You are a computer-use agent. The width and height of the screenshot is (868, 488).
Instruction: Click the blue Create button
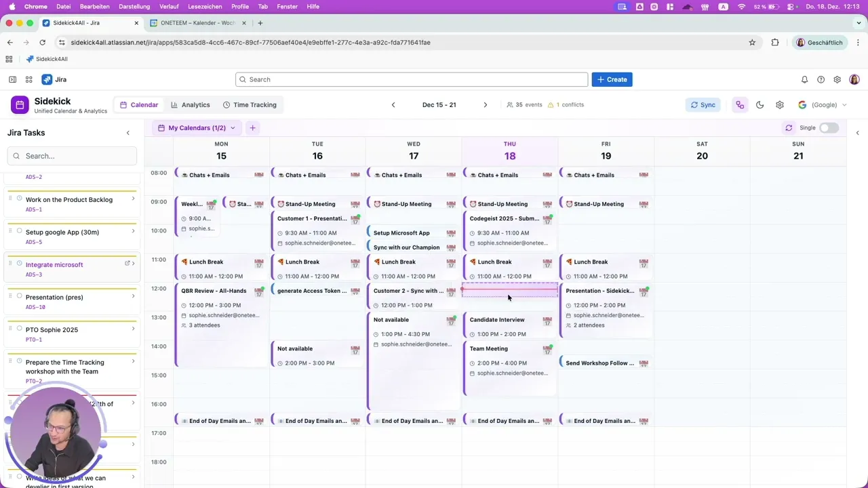tap(612, 79)
